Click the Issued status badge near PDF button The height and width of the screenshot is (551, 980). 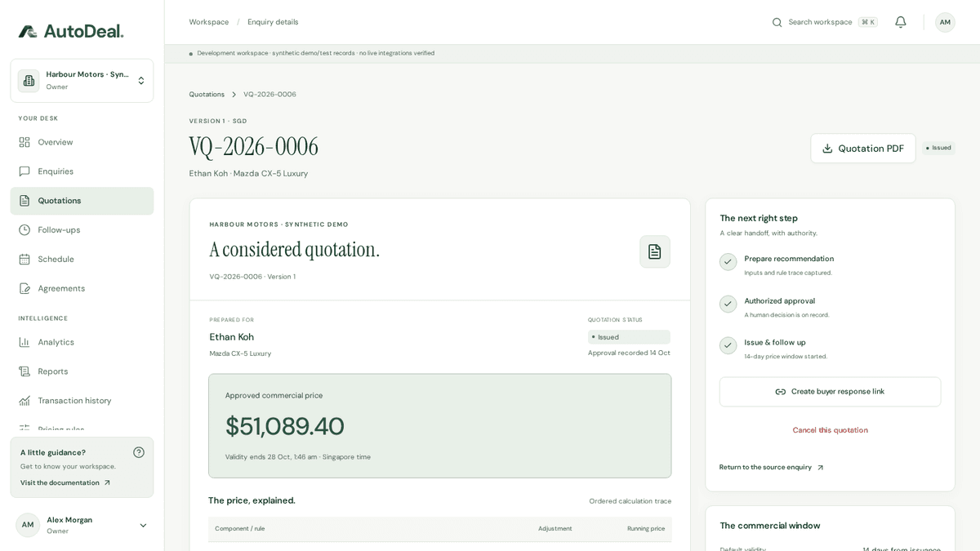point(939,148)
